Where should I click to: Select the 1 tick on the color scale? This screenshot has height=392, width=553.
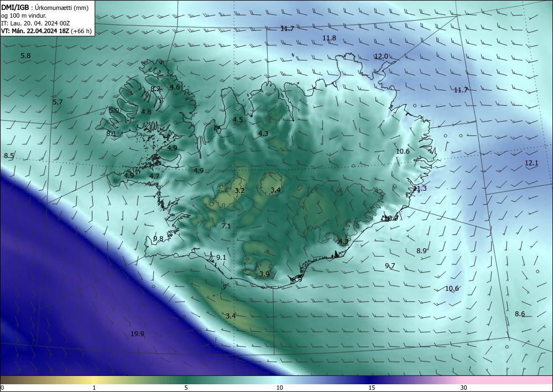pyautogui.click(x=94, y=388)
